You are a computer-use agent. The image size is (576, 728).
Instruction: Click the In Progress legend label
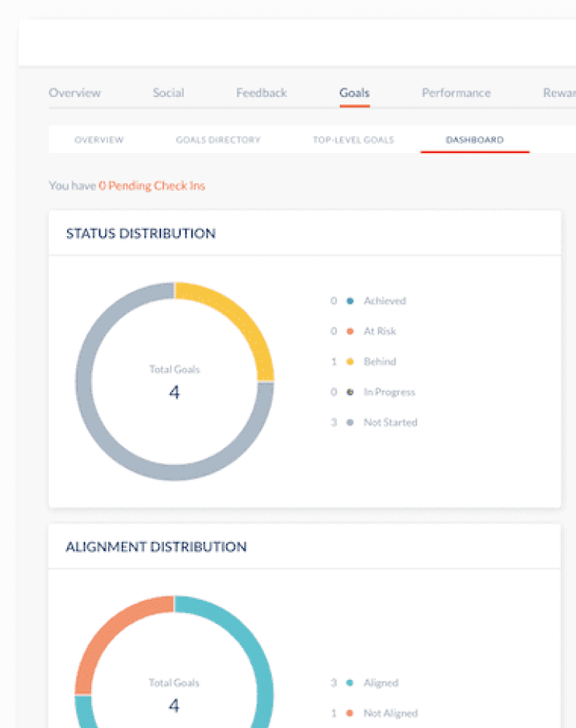click(x=389, y=392)
